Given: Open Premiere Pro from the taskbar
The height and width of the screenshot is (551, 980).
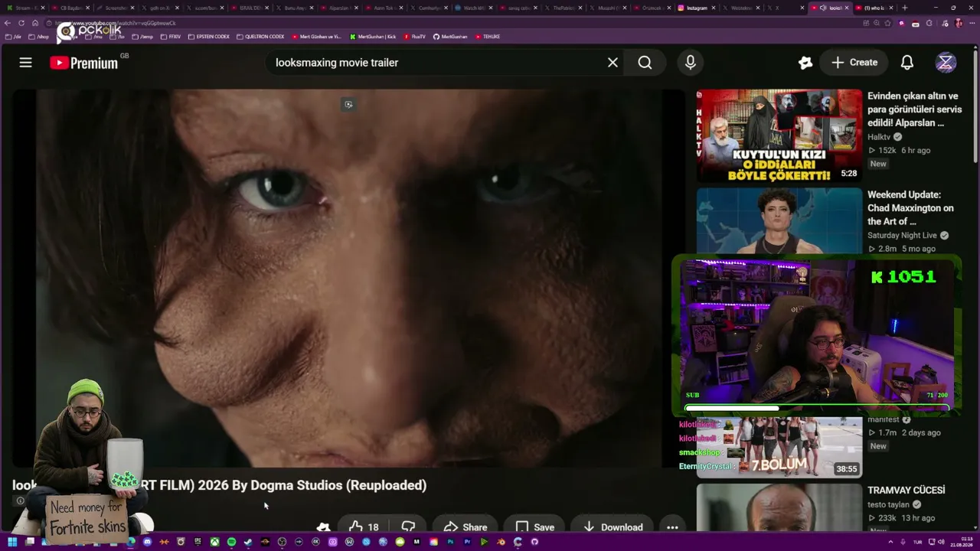Looking at the screenshot, I should [467, 542].
